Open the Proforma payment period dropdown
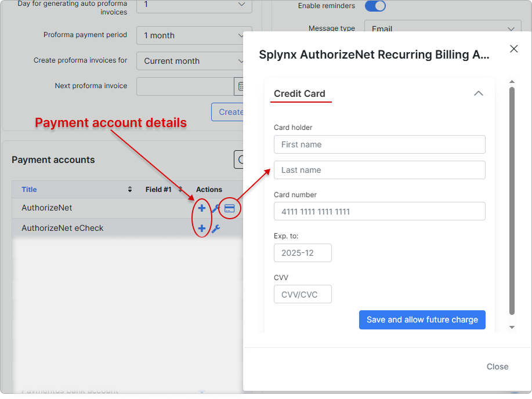The image size is (532, 399). 194,35
